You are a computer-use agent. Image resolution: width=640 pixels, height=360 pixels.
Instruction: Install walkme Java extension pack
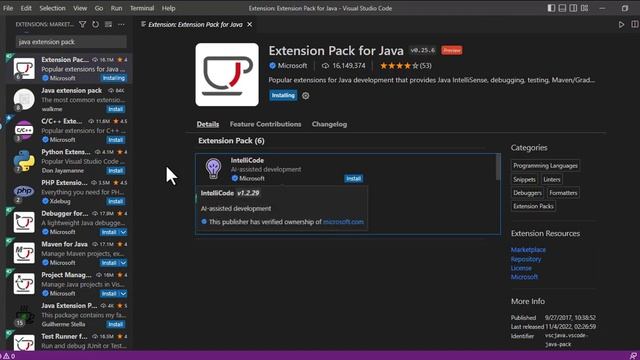pyautogui.click(x=116, y=109)
